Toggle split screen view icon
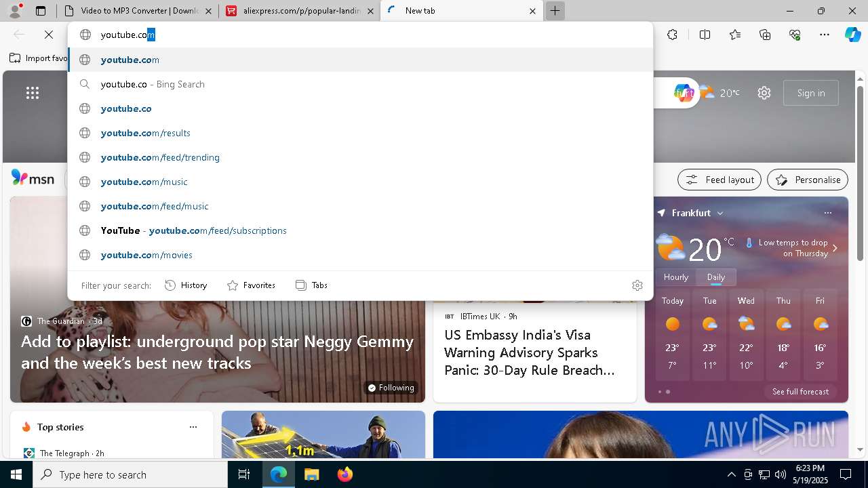 coord(705,35)
